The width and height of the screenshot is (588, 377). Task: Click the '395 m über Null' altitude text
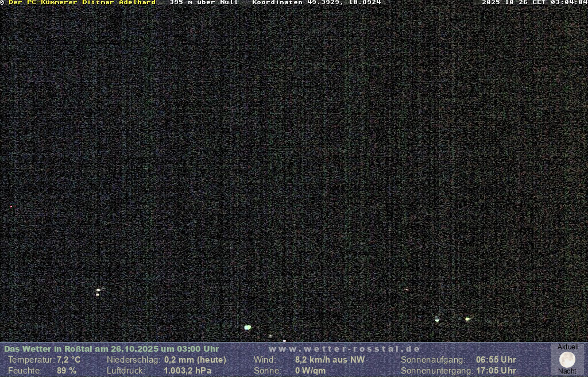tap(204, 2)
